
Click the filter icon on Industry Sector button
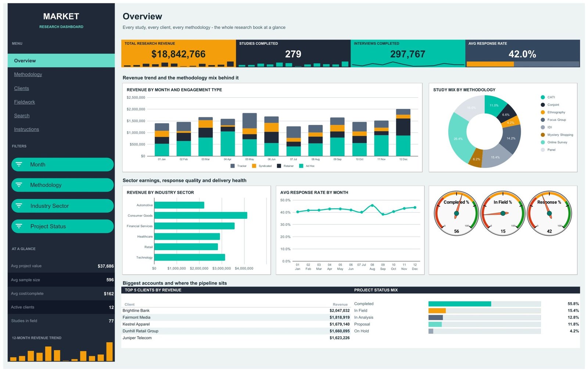(x=19, y=206)
